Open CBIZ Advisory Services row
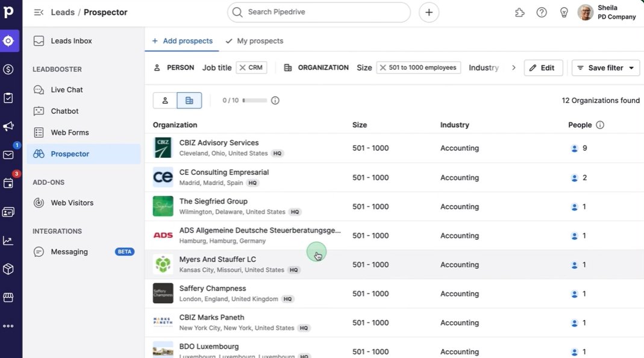This screenshot has height=358, width=644. coord(394,148)
